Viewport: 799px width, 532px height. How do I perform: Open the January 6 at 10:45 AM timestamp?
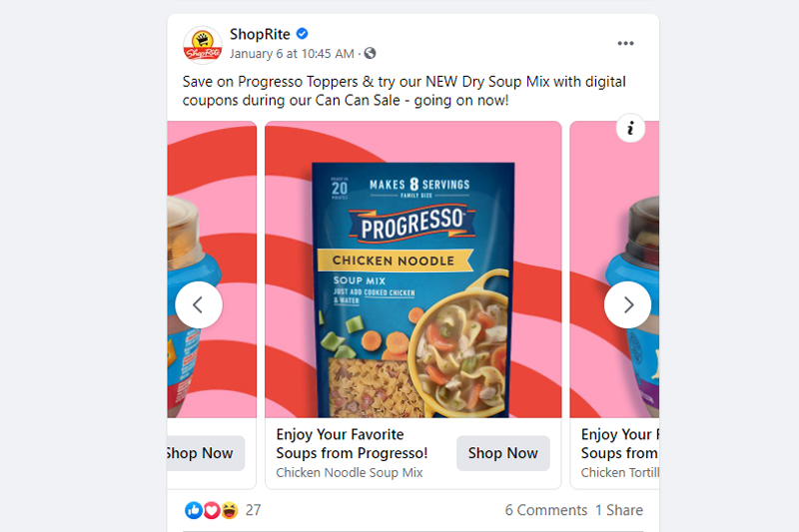[292, 54]
